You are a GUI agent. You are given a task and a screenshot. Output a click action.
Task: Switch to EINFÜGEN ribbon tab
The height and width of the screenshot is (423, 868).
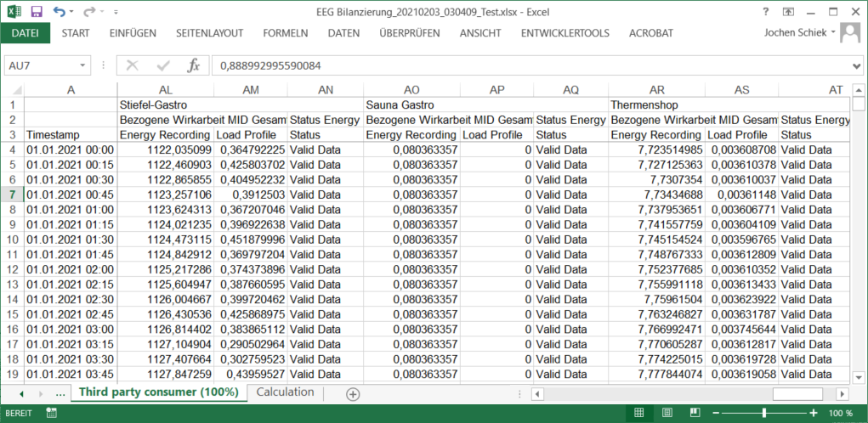click(x=133, y=33)
